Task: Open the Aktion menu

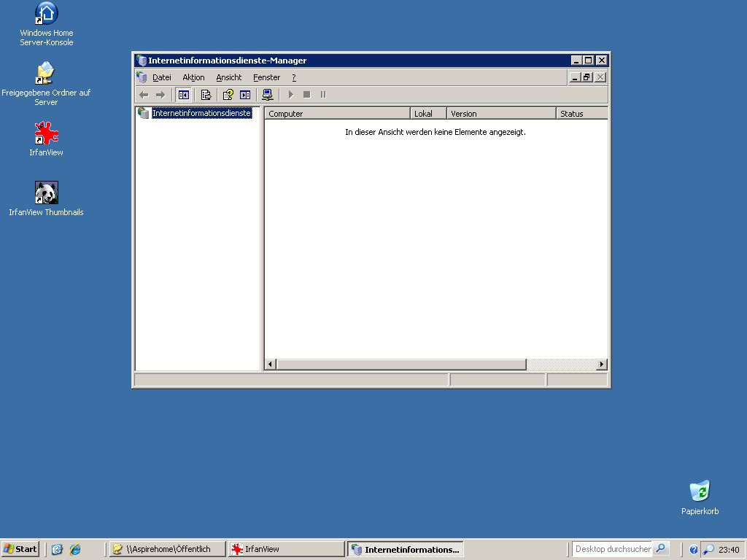Action: click(x=193, y=77)
